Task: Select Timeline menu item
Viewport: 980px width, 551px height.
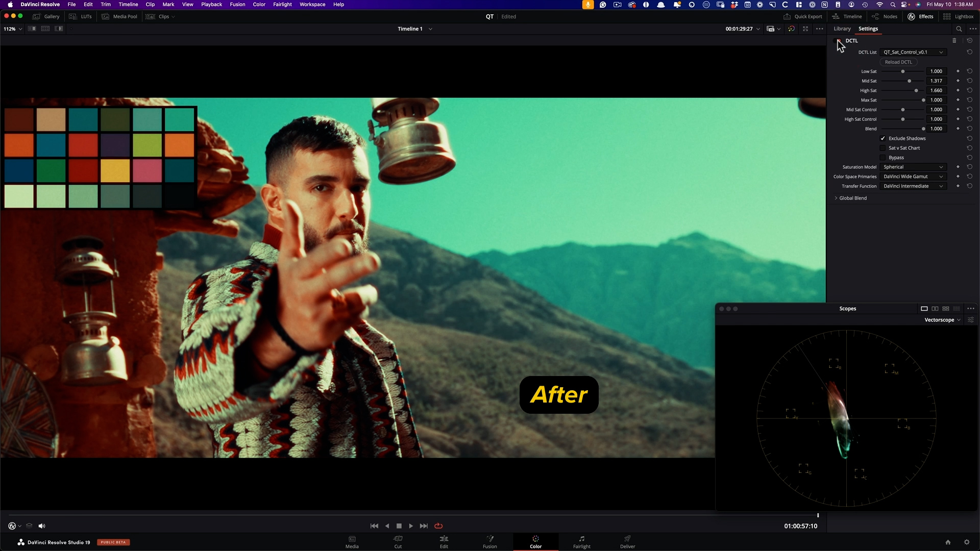Action: tap(128, 5)
